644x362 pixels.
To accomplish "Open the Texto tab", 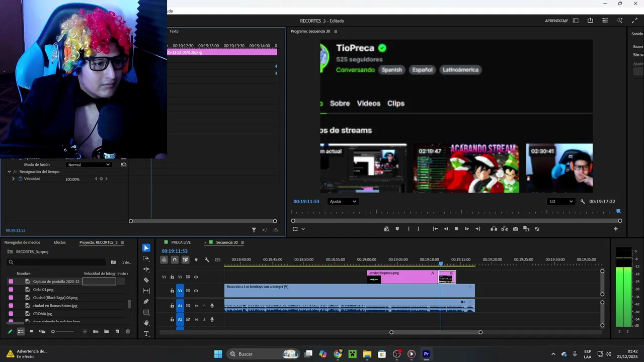I will [x=174, y=31].
